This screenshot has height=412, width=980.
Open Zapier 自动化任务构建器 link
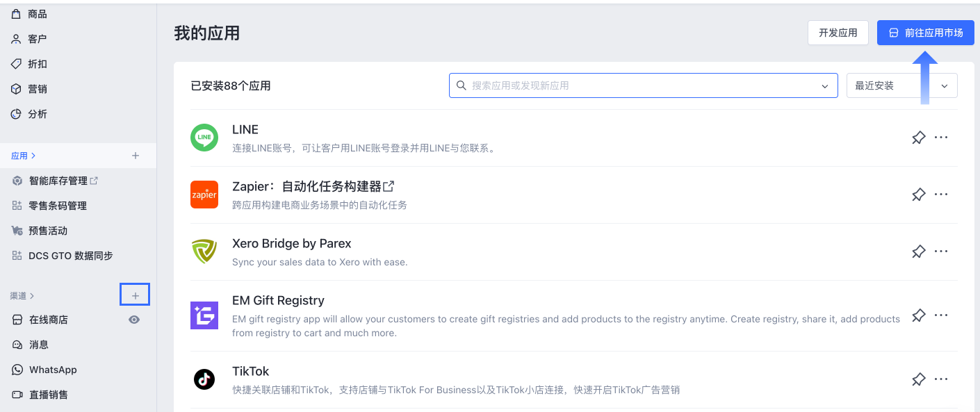tap(313, 186)
